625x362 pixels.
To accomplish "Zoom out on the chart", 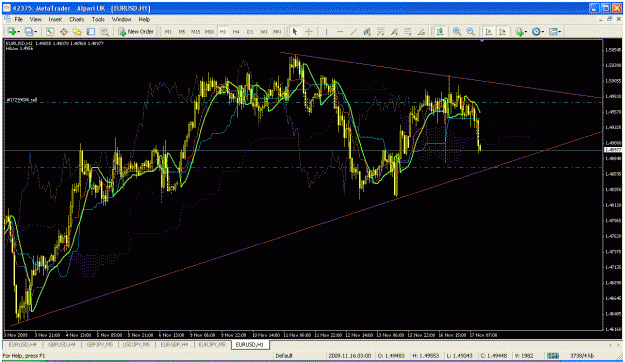I will coord(471,31).
